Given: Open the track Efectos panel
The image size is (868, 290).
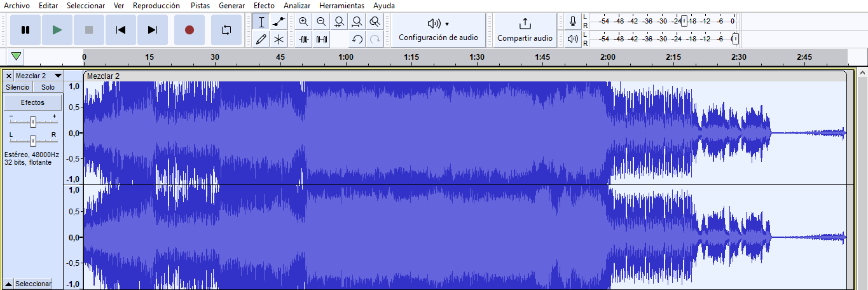Looking at the screenshot, I should pyautogui.click(x=32, y=102).
